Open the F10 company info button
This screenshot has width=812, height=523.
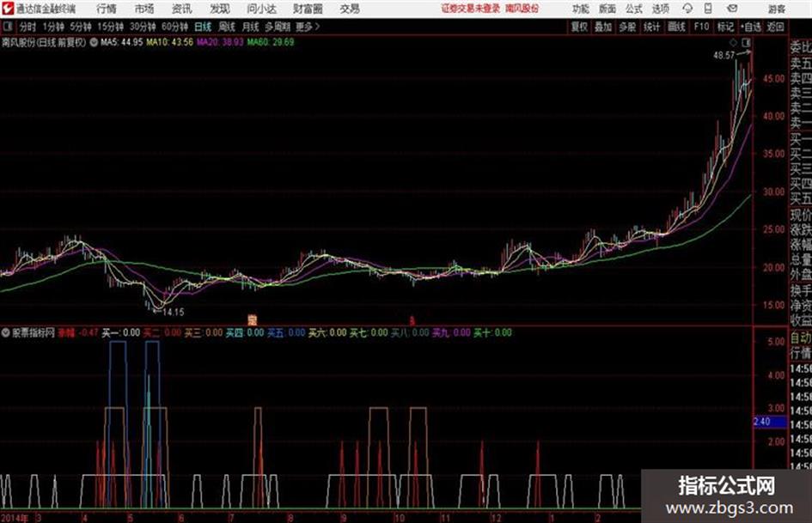pyautogui.click(x=701, y=27)
